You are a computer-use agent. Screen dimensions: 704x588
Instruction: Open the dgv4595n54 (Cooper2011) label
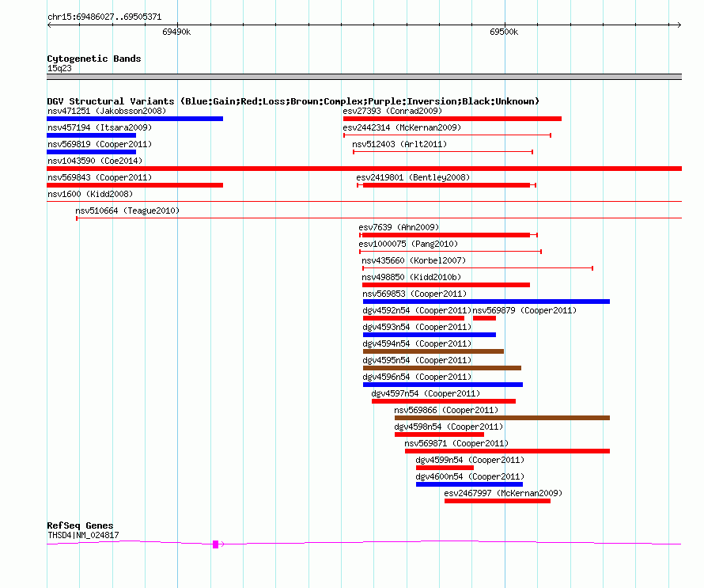click(x=417, y=360)
